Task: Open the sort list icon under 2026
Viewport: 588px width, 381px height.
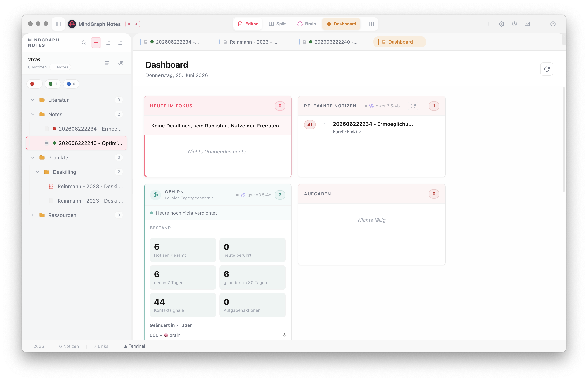Action: [107, 63]
